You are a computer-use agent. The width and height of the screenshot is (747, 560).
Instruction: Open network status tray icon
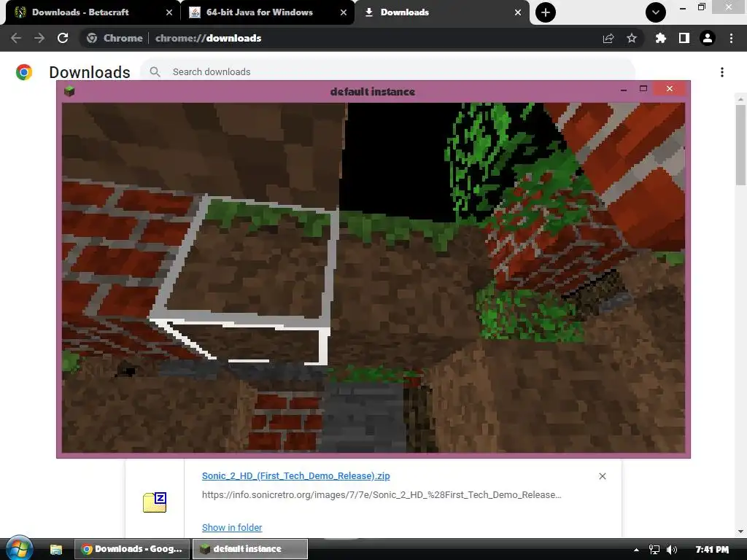(x=654, y=550)
